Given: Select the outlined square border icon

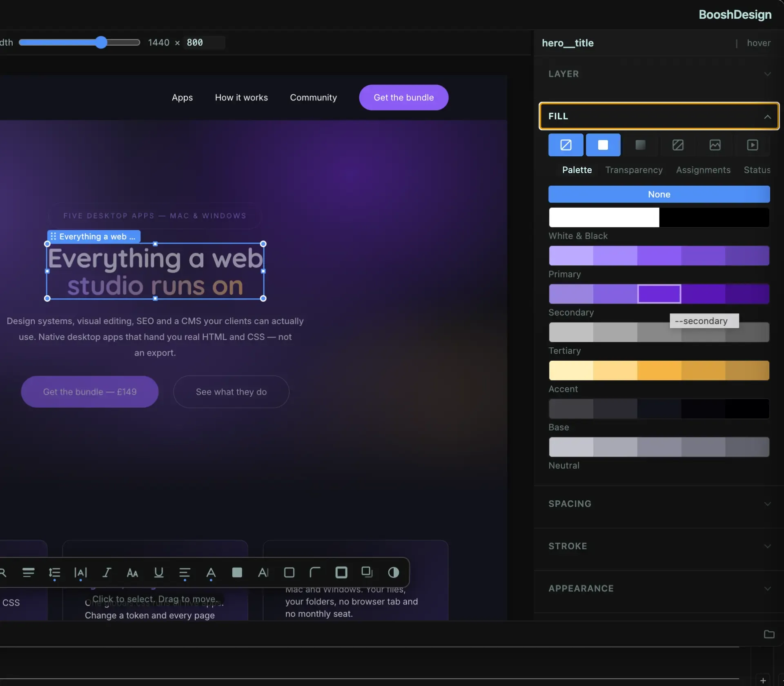Looking at the screenshot, I should (289, 573).
